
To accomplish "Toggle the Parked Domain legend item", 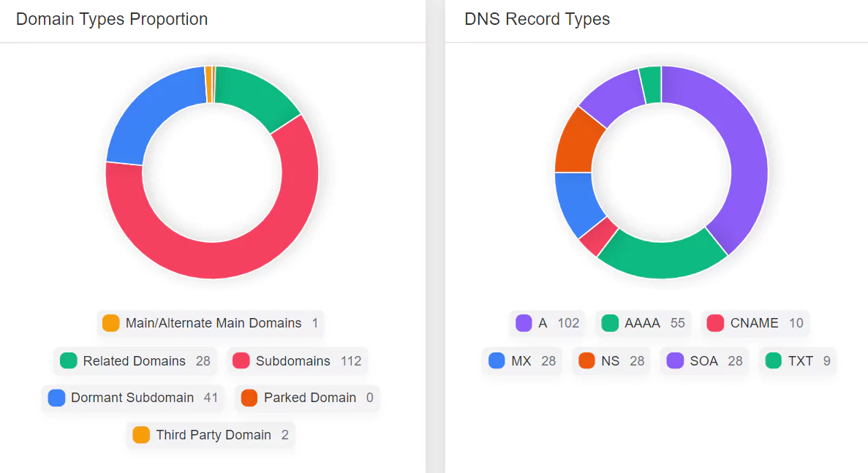I will point(307,398).
